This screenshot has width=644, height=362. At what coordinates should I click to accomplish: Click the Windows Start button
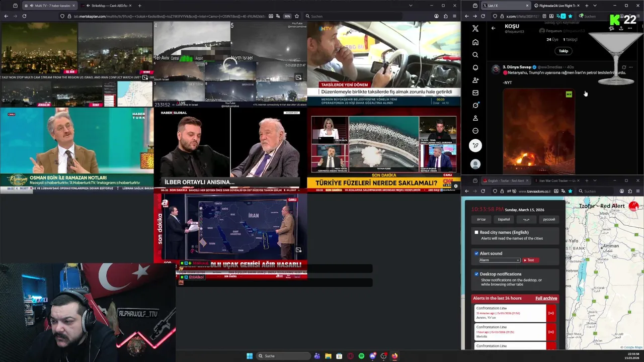point(250,356)
